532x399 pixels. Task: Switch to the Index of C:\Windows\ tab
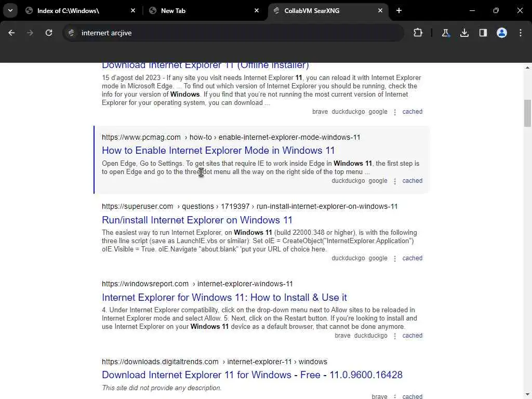coord(81,10)
